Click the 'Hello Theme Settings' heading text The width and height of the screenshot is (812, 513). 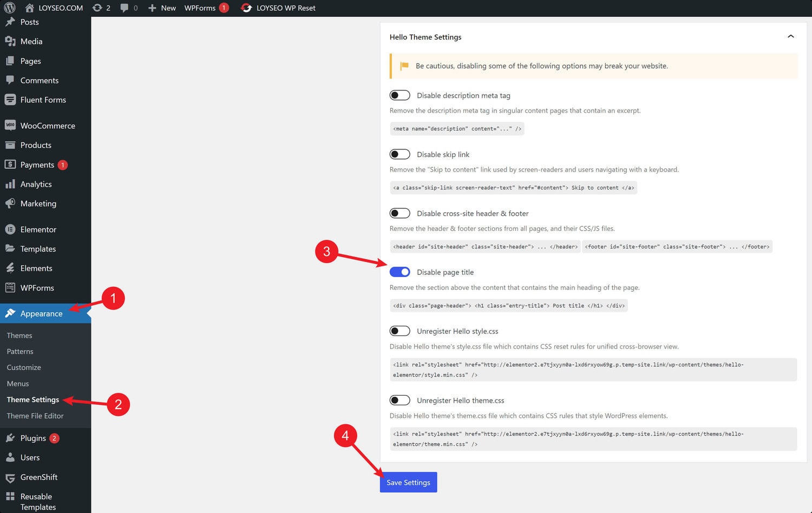tap(425, 37)
